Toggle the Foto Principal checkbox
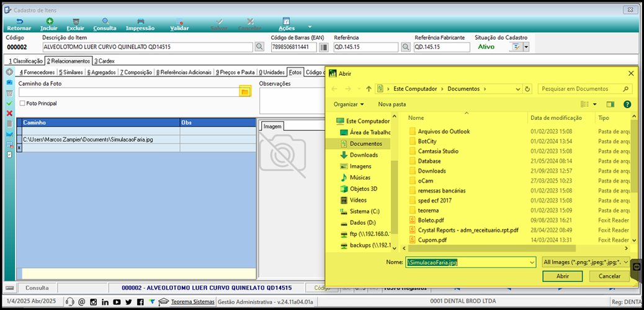Screen dimensions: 644x310 [22, 103]
